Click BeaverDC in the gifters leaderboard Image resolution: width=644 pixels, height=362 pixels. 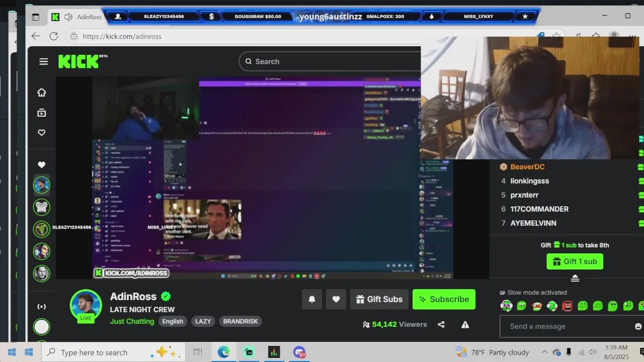pos(527,167)
